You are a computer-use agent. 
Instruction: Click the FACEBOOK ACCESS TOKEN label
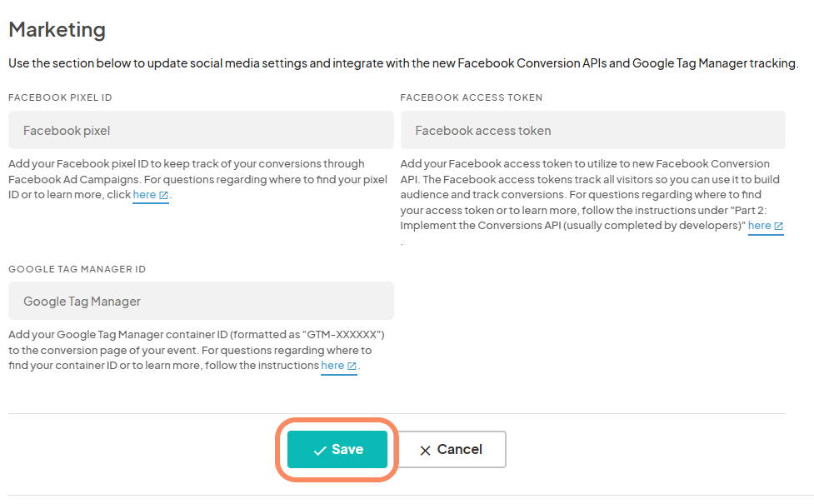point(472,97)
